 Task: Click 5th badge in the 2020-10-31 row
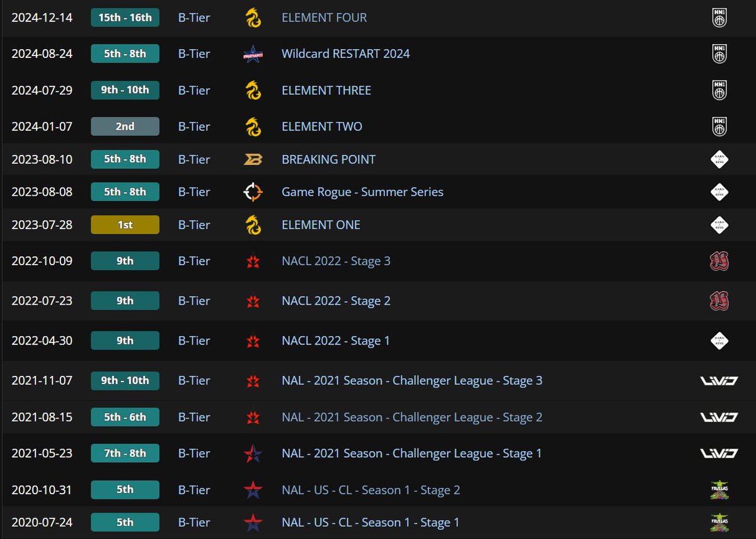coord(125,490)
